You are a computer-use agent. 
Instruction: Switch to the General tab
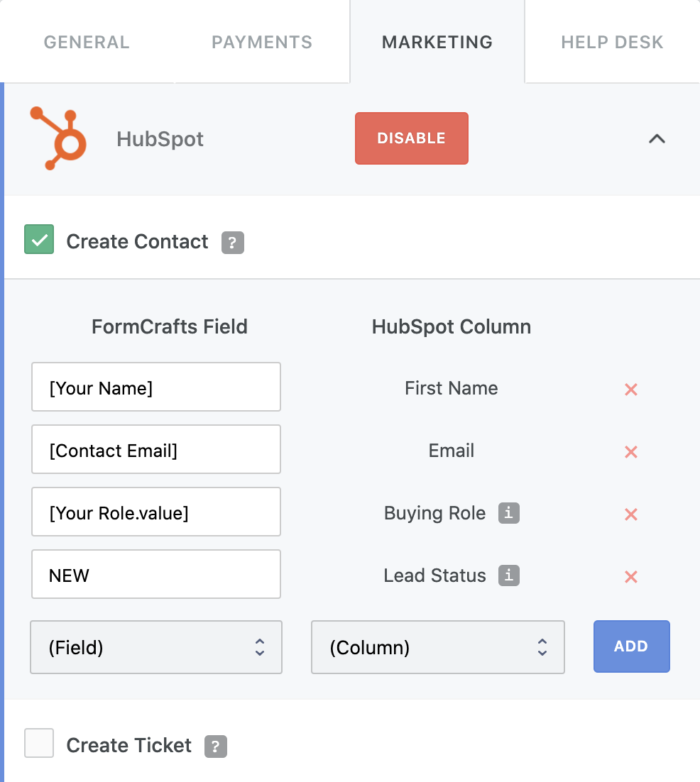coord(87,42)
